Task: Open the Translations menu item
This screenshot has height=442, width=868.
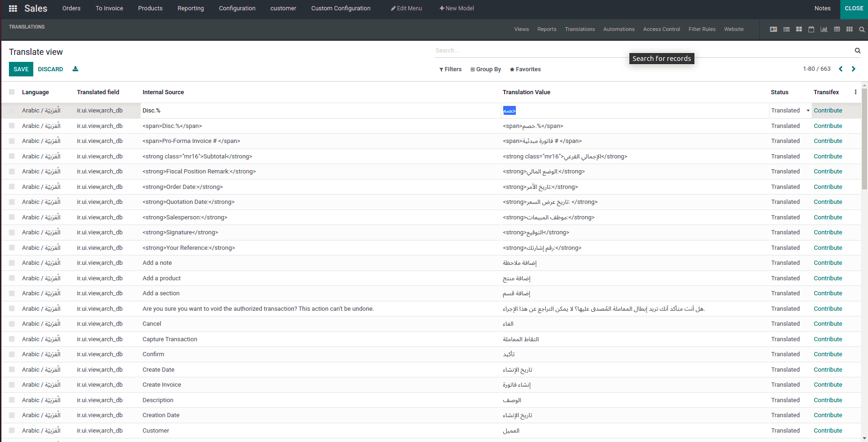Action: point(580,29)
